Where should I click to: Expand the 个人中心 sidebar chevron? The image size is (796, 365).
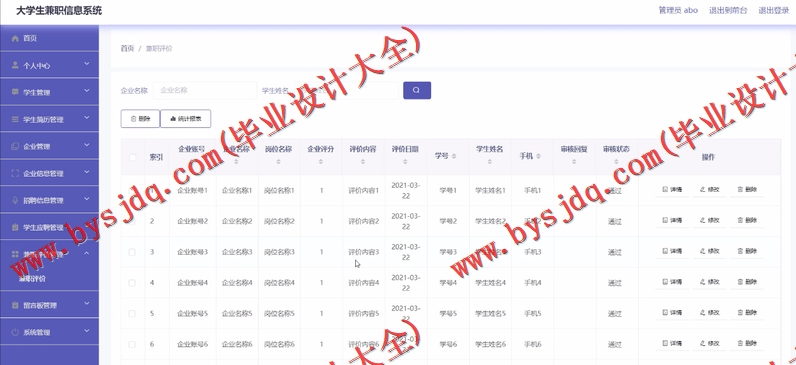coord(87,64)
